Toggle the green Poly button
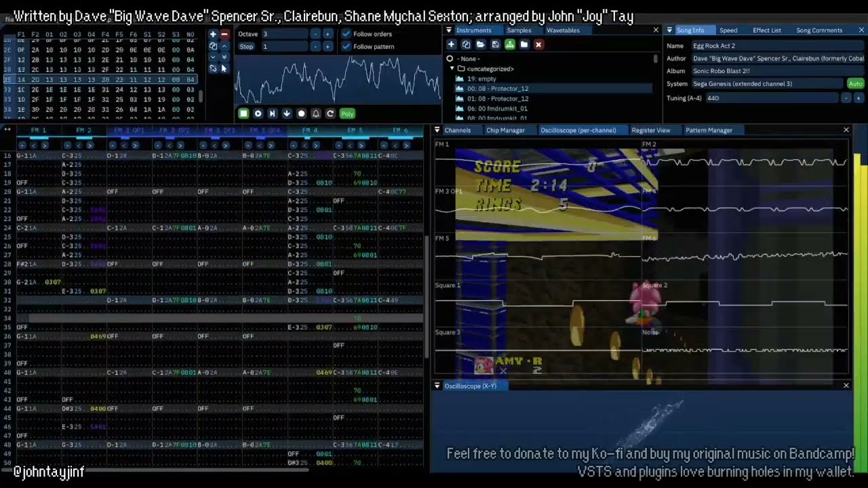The height and width of the screenshot is (488, 868). pyautogui.click(x=347, y=114)
